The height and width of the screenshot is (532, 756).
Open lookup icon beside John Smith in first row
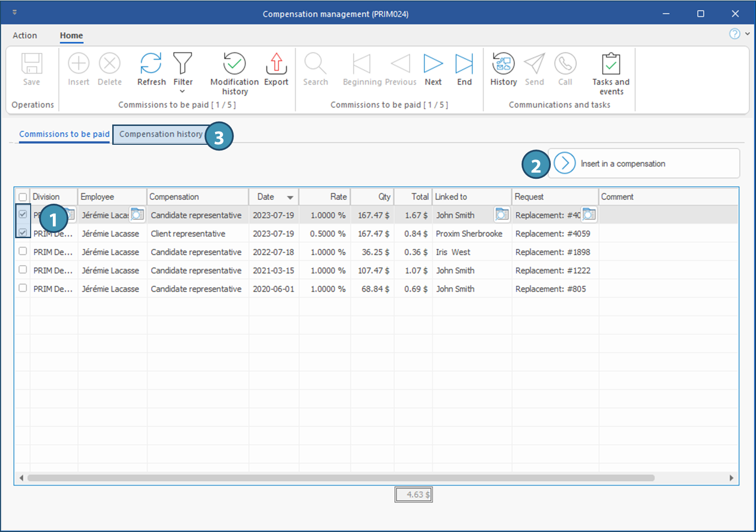click(502, 215)
